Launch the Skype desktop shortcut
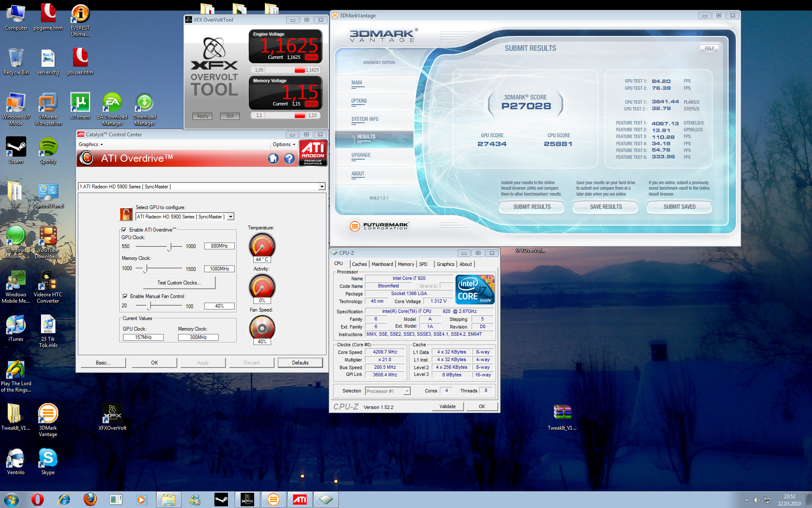 tap(48, 461)
